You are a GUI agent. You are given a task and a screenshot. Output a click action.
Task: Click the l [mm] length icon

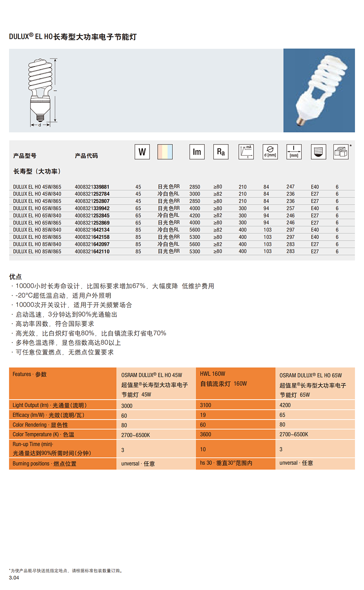(x=294, y=152)
